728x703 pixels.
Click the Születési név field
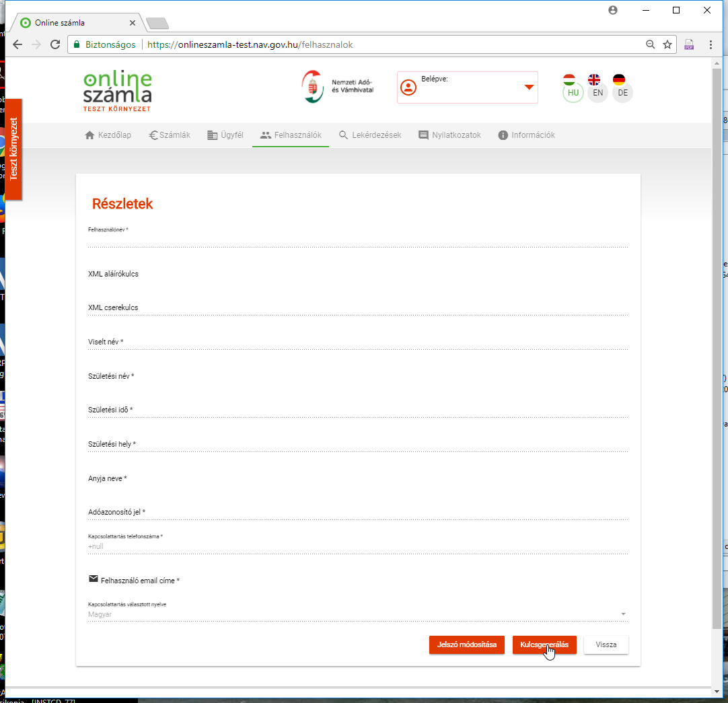point(357,376)
